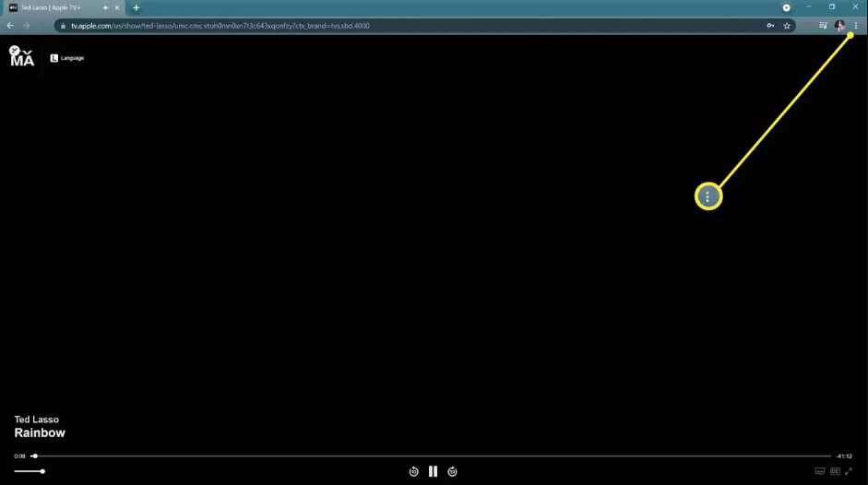Click the remaining time -41:12
The height and width of the screenshot is (485, 868).
(x=844, y=456)
